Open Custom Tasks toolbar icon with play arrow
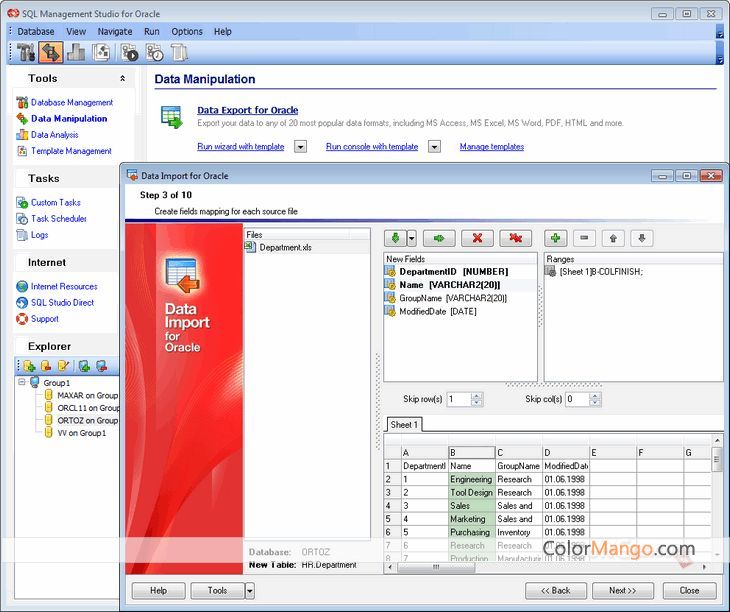730x612 pixels. [129, 52]
